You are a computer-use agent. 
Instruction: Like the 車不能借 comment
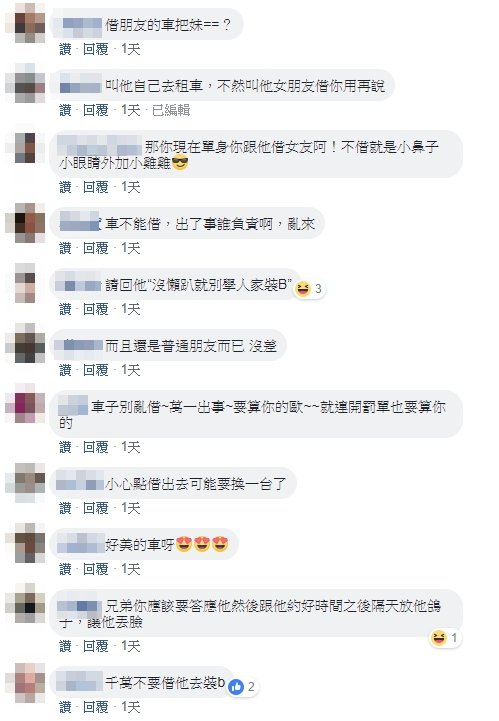click(65, 248)
